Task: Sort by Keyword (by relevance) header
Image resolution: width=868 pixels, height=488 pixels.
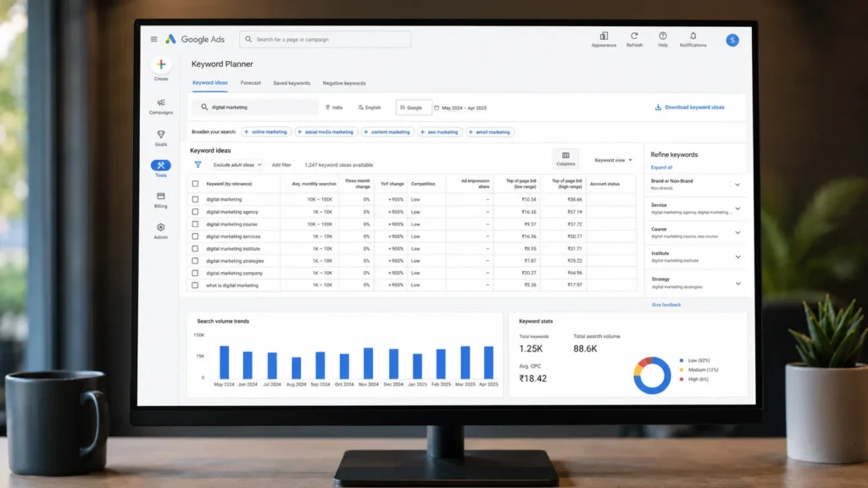Action: (x=229, y=184)
